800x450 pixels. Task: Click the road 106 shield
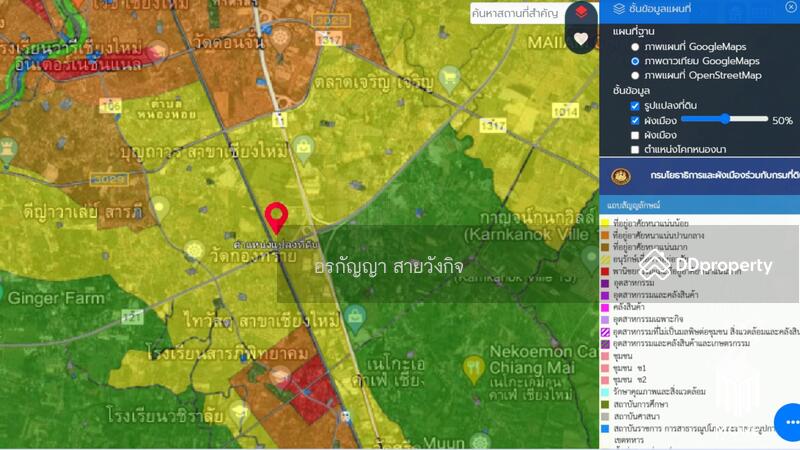coord(110,106)
